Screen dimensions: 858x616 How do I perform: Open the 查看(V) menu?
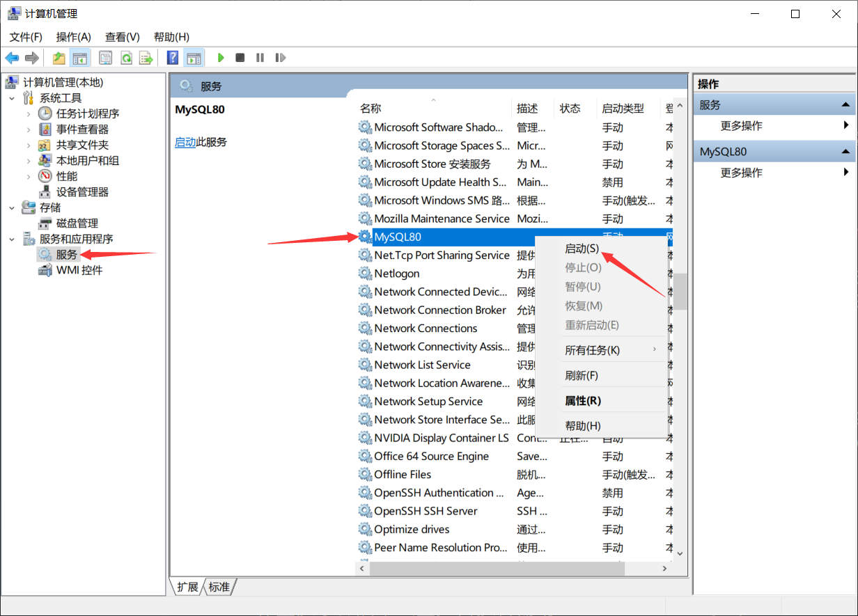[123, 37]
